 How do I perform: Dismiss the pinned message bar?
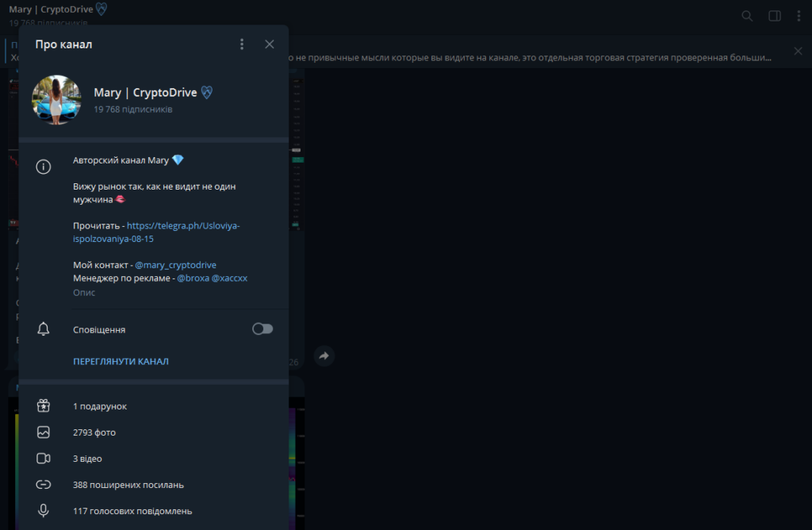pyautogui.click(x=798, y=51)
